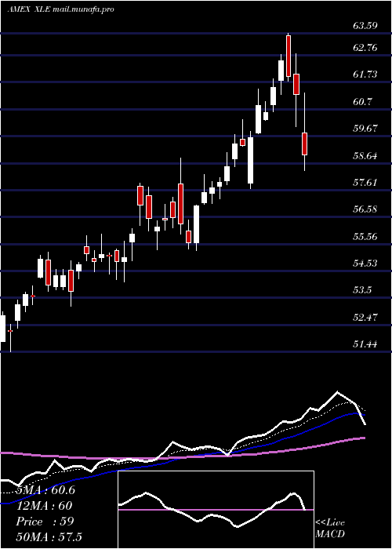Click the 51.44 price axis label
This screenshot has height=549, width=392.
point(365,344)
